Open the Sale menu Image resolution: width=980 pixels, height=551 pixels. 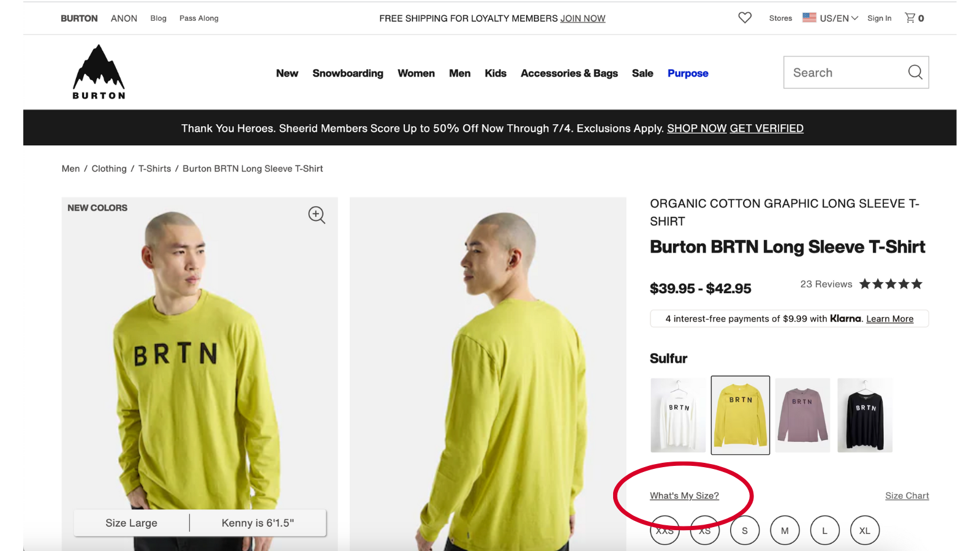[643, 73]
